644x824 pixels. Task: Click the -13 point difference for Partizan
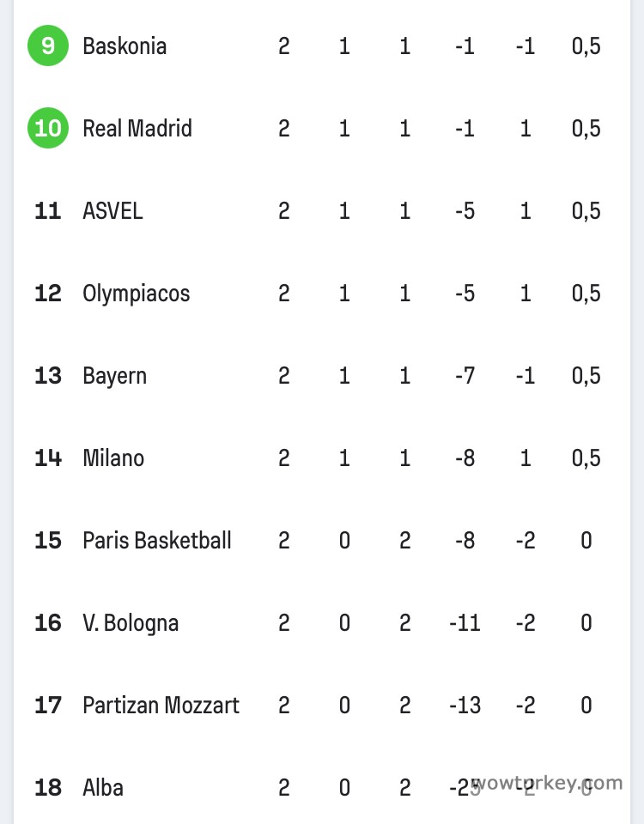465,705
